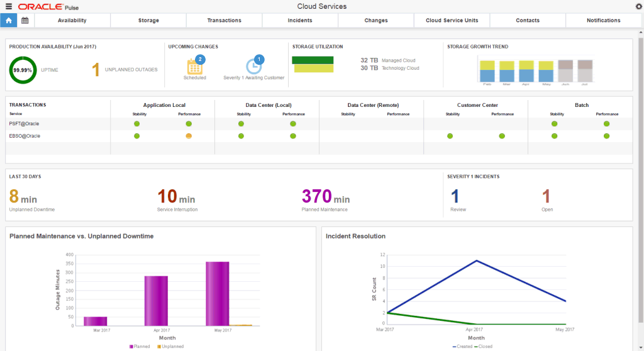
Task: Click the Unplanned legend swatch
Action: point(159,347)
